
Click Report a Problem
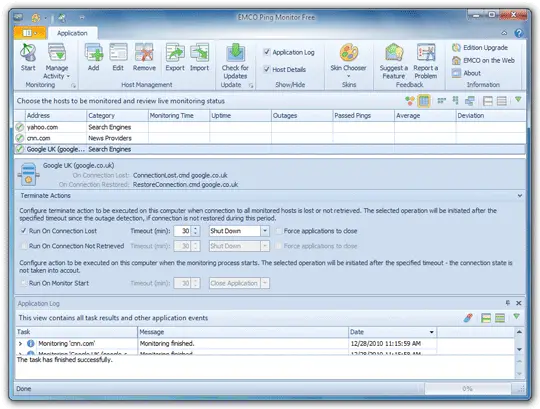click(x=426, y=61)
